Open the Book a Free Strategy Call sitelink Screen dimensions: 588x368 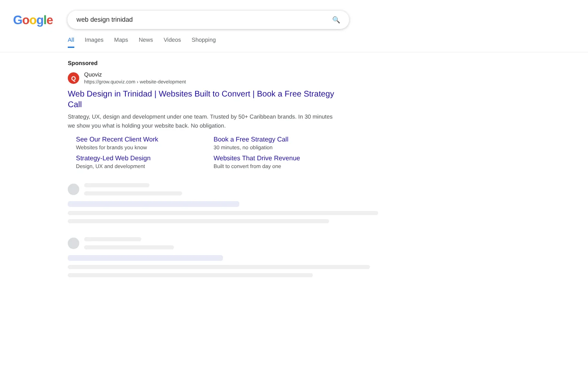pos(251,139)
